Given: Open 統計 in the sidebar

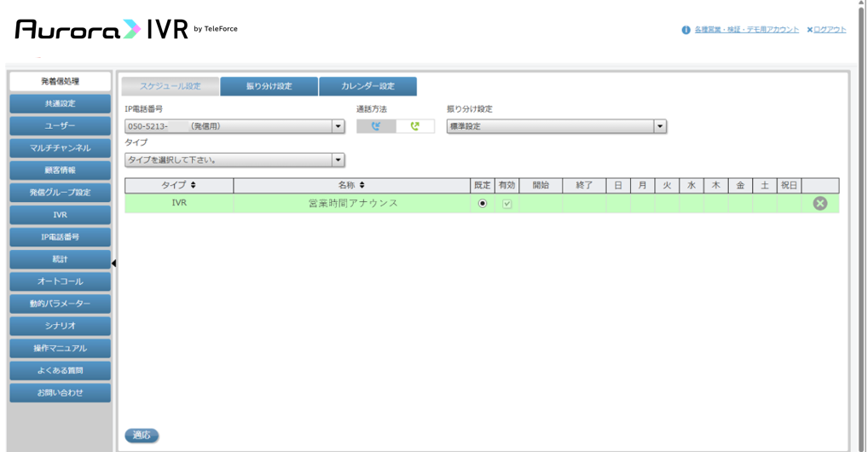Looking at the screenshot, I should (x=60, y=259).
